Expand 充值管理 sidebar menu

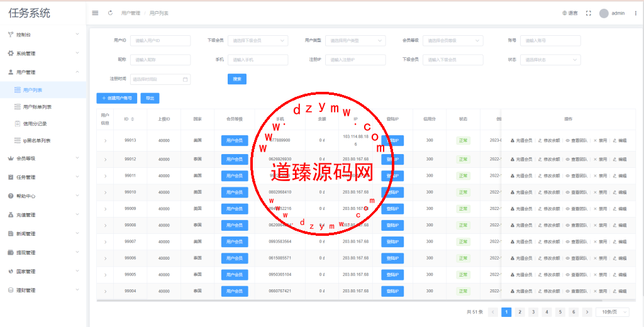coord(43,215)
